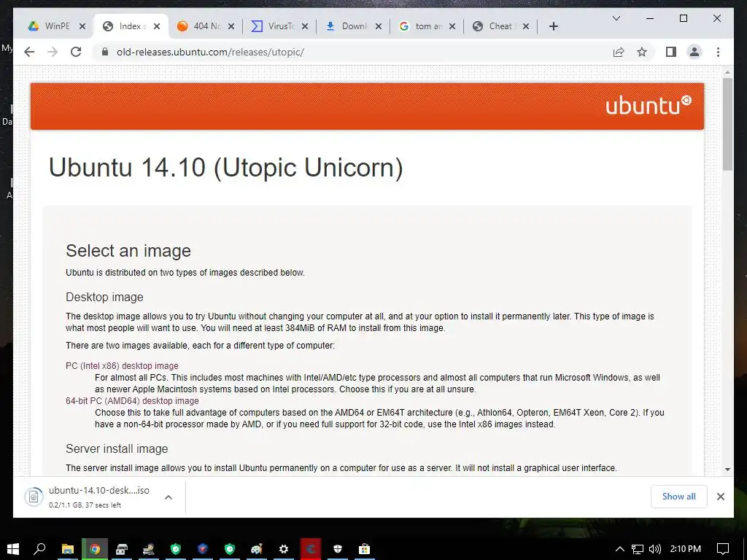Close the downloads bar

pyautogui.click(x=720, y=496)
